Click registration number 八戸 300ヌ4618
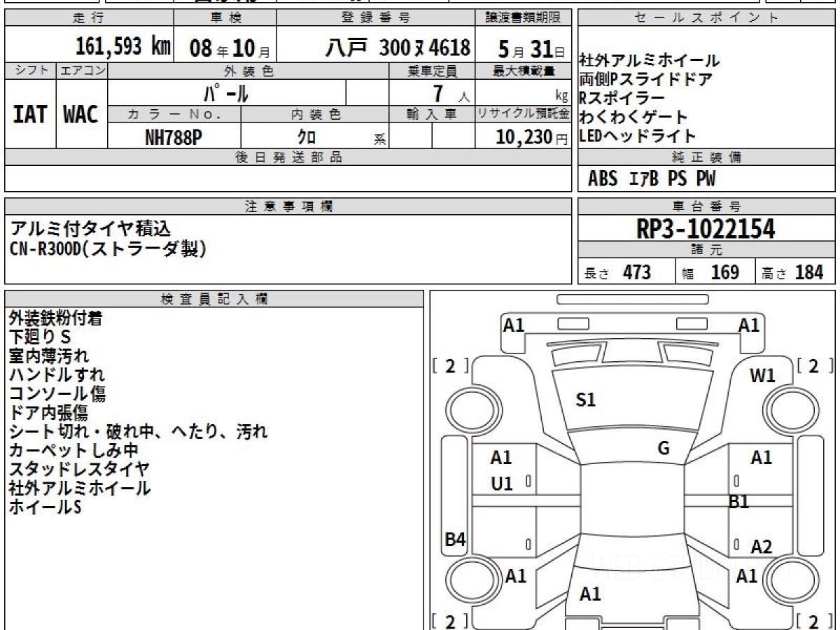 coord(398,48)
